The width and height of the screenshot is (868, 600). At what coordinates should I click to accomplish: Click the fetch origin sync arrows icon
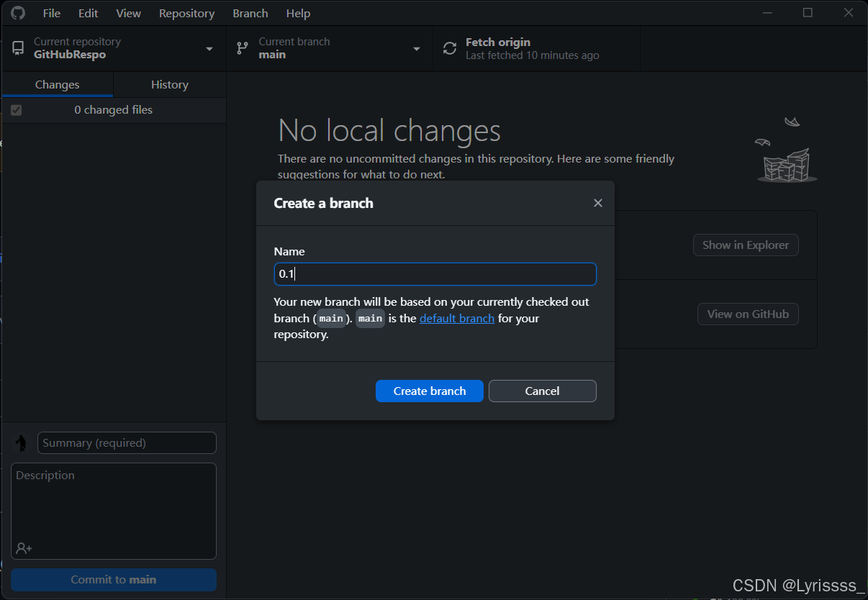click(x=450, y=48)
